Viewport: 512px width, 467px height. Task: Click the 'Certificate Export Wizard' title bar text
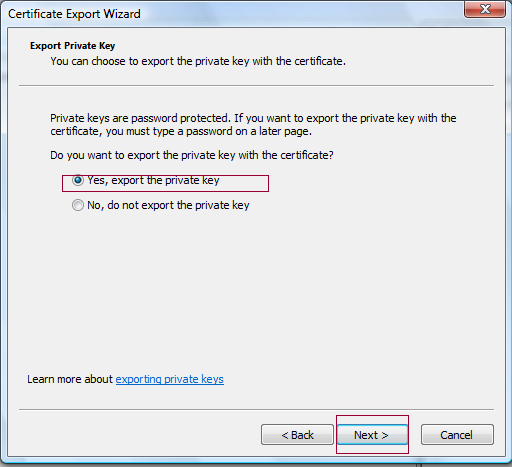(x=74, y=14)
